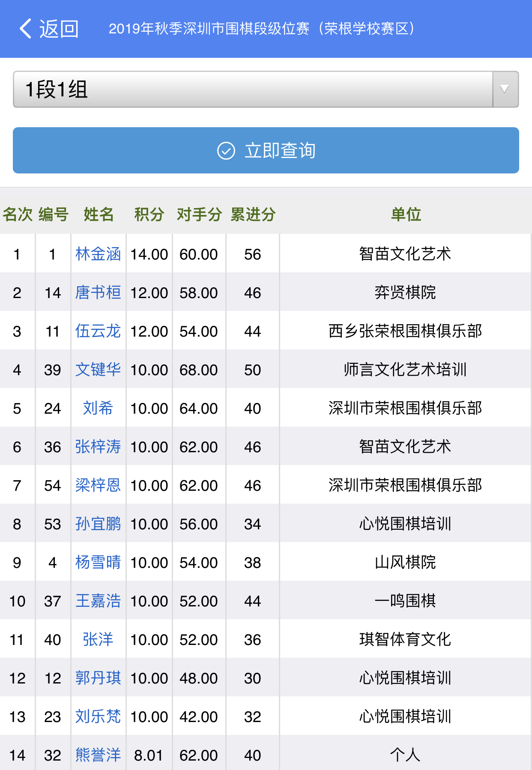Click player name 杨雪晴

click(x=98, y=563)
